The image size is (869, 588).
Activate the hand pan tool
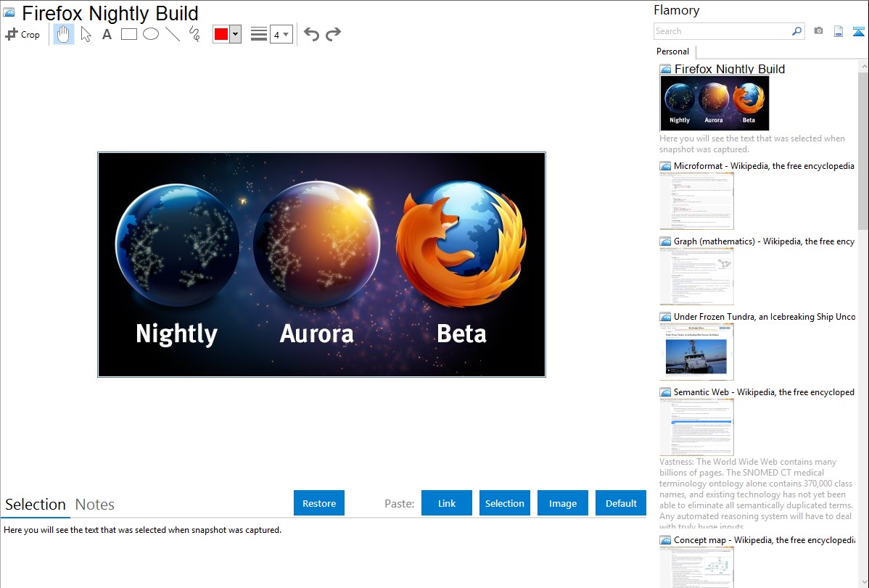pyautogui.click(x=64, y=34)
